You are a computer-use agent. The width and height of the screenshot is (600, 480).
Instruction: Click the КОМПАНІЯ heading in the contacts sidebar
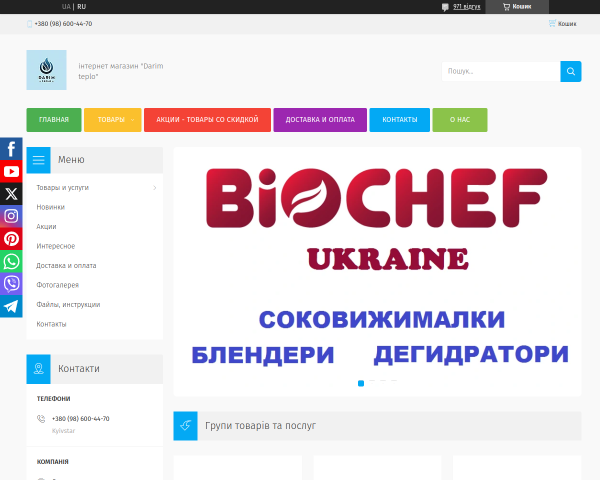[53, 462]
